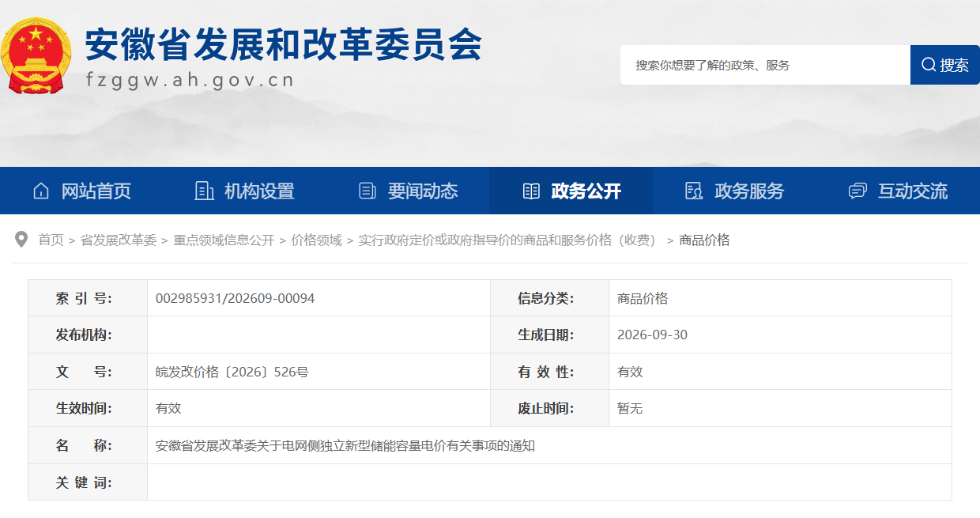
Task: Click the 搜索 search button
Action: coord(945,65)
